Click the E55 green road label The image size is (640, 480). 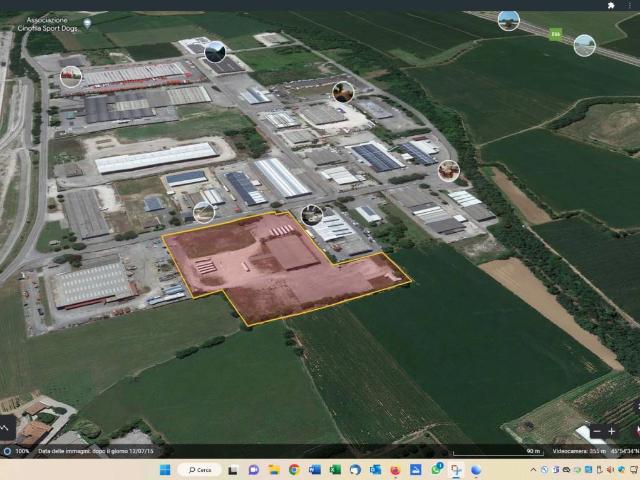(556, 35)
